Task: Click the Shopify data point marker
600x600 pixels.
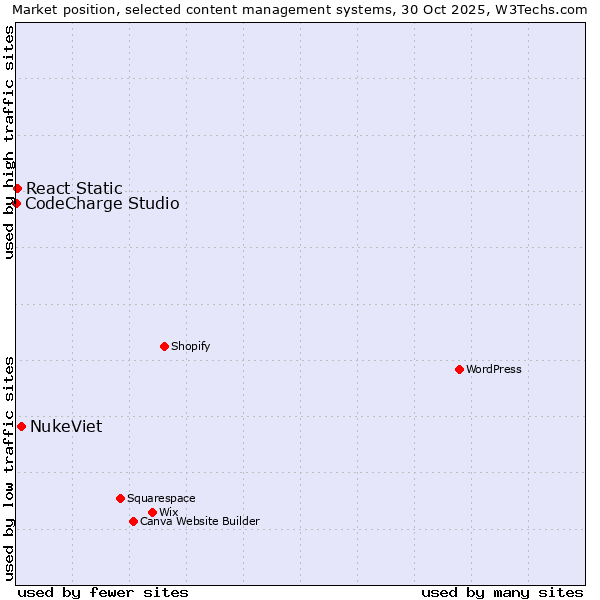Action: [164, 346]
